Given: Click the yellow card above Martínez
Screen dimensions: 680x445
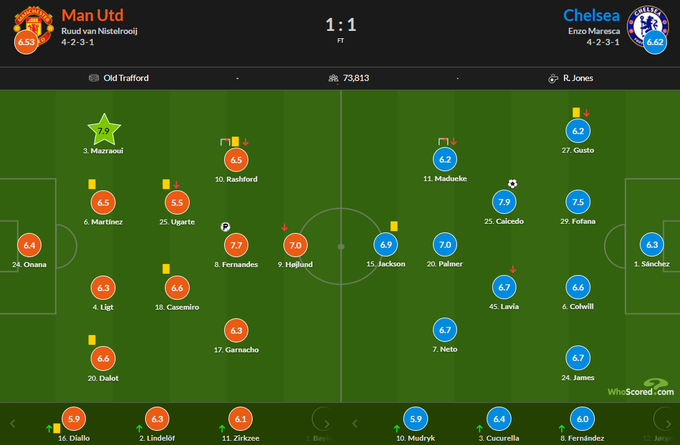Looking at the screenshot, I should [92, 184].
